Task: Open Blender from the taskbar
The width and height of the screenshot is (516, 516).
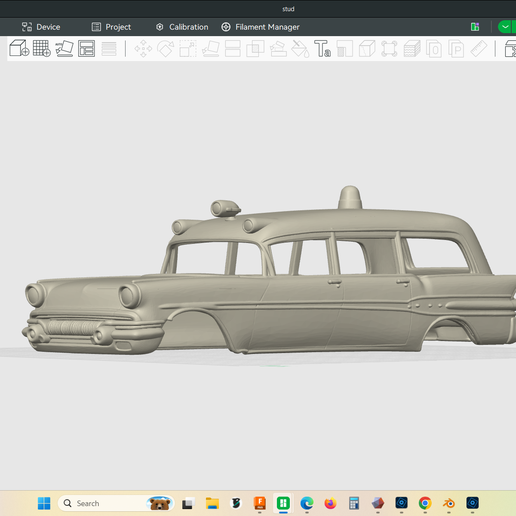Action: tap(449, 503)
